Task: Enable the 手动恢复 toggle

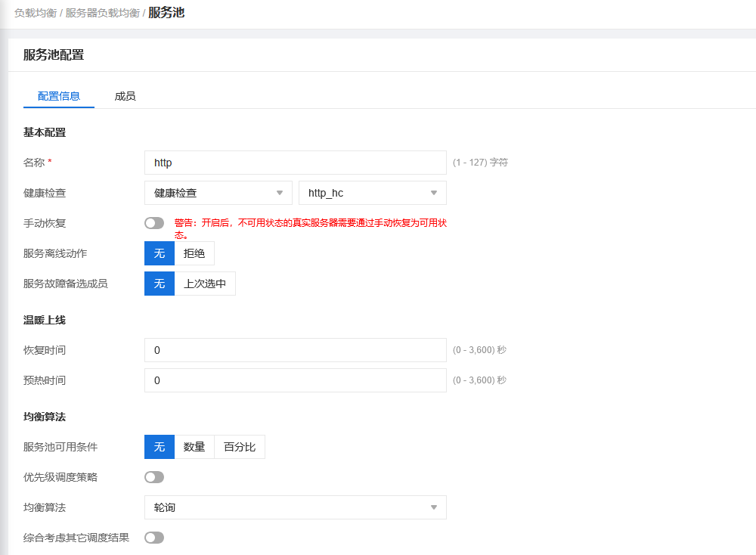Action: click(x=154, y=223)
